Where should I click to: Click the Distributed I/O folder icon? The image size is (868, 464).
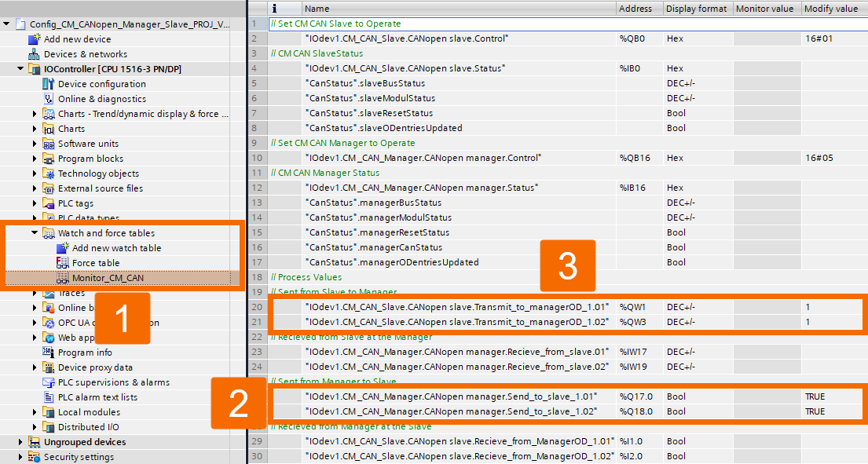coord(49,427)
